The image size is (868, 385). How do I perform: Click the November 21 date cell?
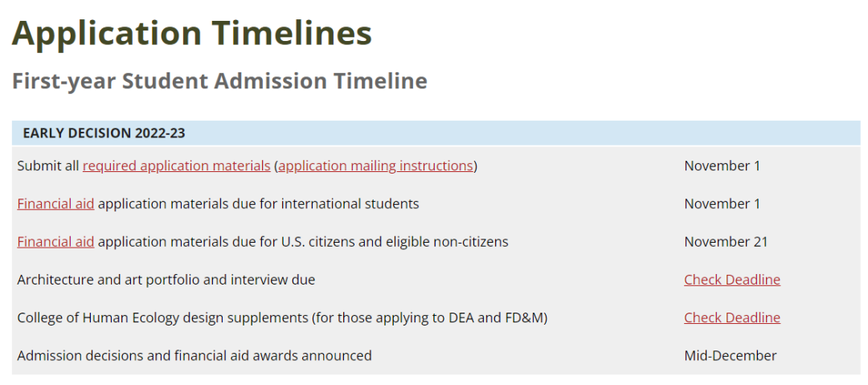pyautogui.click(x=726, y=241)
